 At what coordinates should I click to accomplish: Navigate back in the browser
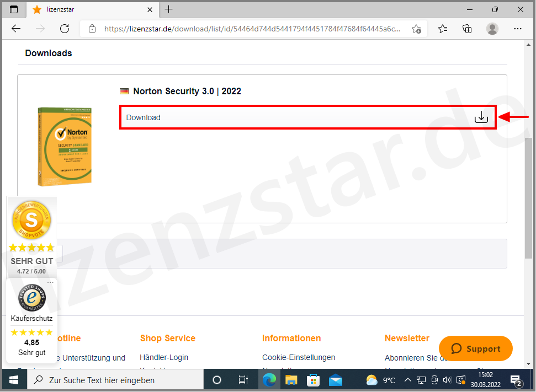click(15, 29)
